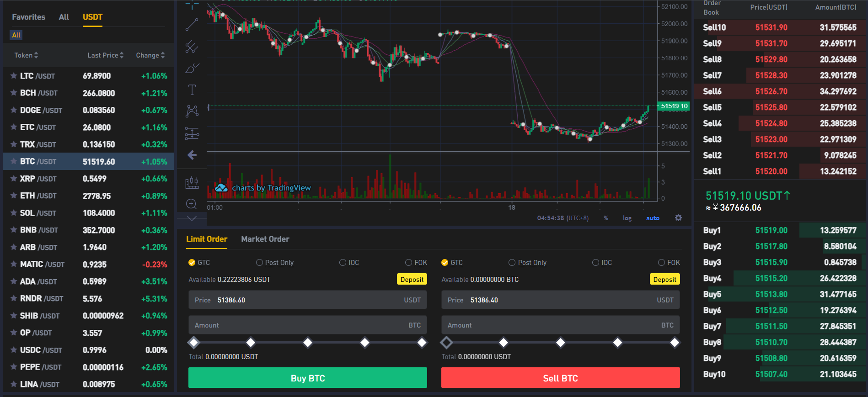Click the green Buy BTC button
The width and height of the screenshot is (868, 397).
(308, 378)
